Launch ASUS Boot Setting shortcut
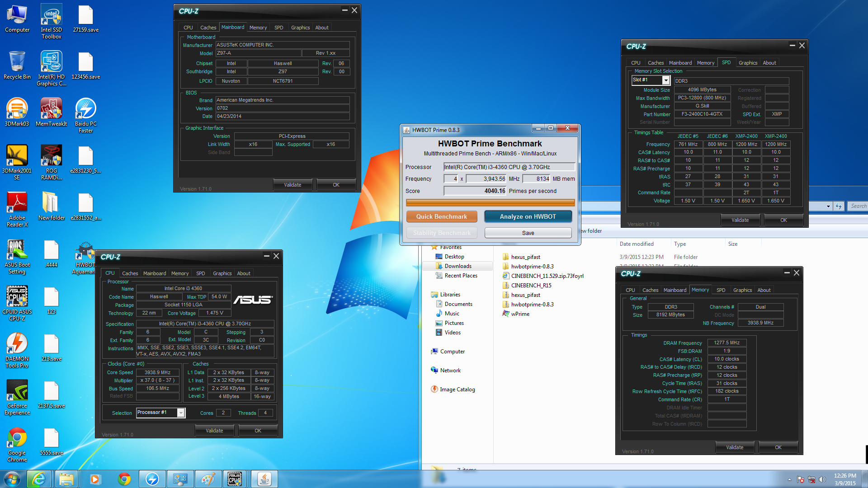Image resolution: width=868 pixels, height=488 pixels. [x=17, y=256]
